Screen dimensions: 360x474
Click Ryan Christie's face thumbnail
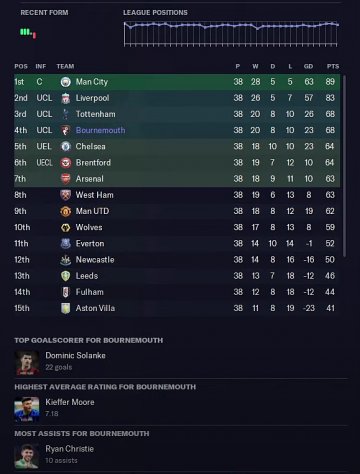[27, 456]
